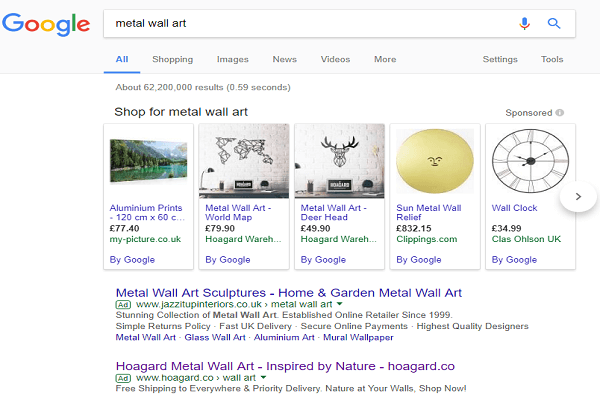600x400 pixels.
Task: Click Hoagard Wareh... under Deer Head
Action: [x=339, y=239]
